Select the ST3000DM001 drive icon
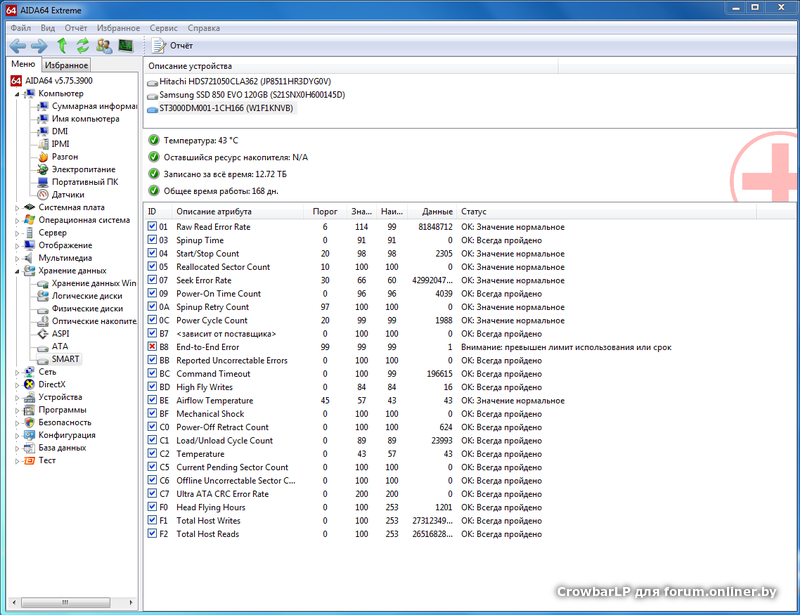Viewport: 800px width, 615px height. (152, 109)
